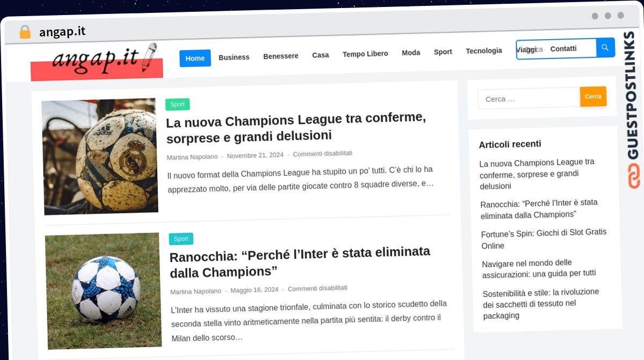The height and width of the screenshot is (360, 644).
Task: Click the blue search magnifier icon
Action: coord(605,48)
